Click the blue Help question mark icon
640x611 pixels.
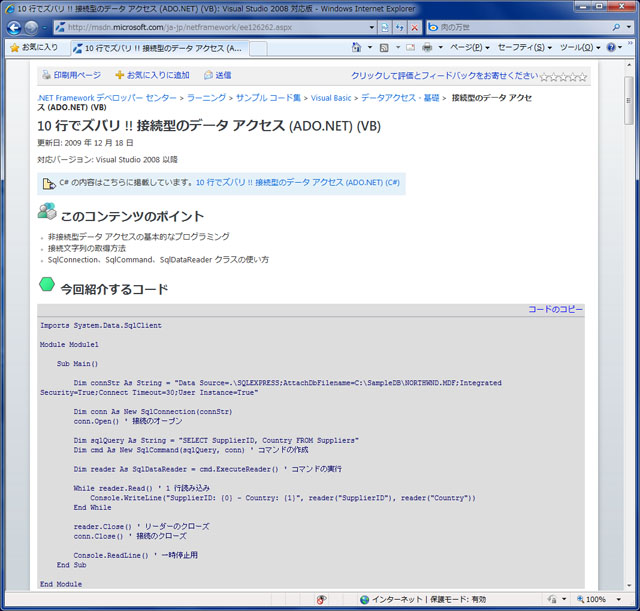(611, 47)
